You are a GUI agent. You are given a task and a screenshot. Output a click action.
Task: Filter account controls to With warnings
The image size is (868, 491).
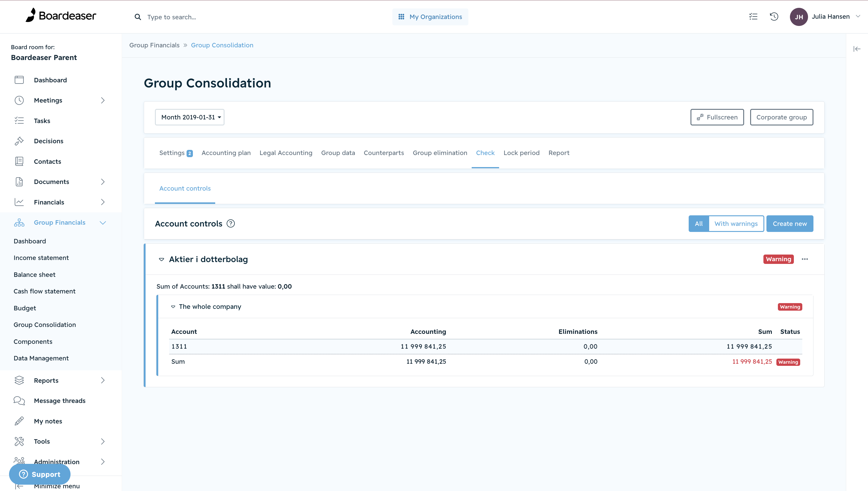click(x=736, y=223)
